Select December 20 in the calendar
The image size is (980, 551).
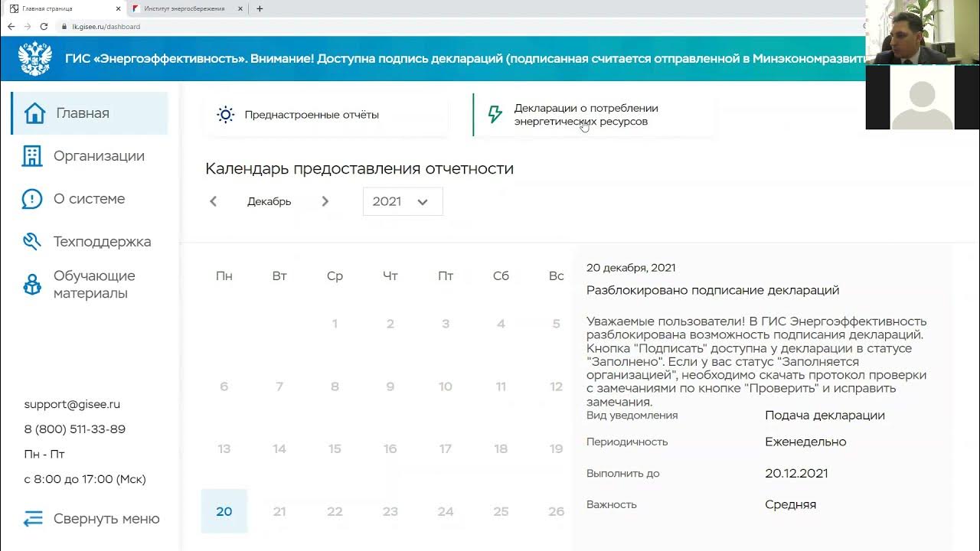[x=224, y=511]
